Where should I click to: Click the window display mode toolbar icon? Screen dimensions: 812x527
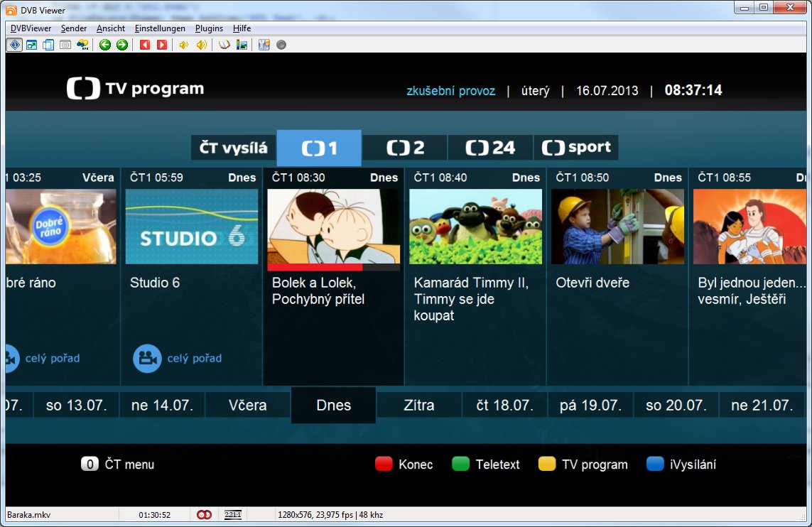click(x=31, y=45)
